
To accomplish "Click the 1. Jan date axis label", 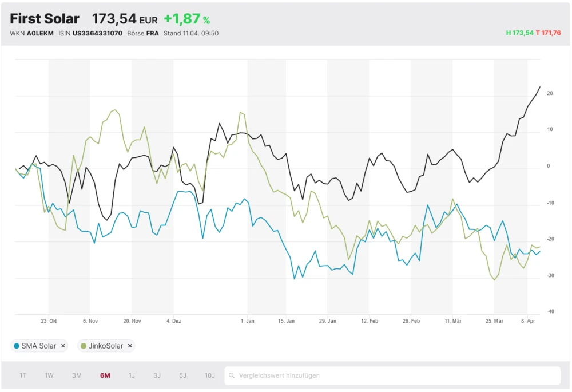I will [x=247, y=321].
